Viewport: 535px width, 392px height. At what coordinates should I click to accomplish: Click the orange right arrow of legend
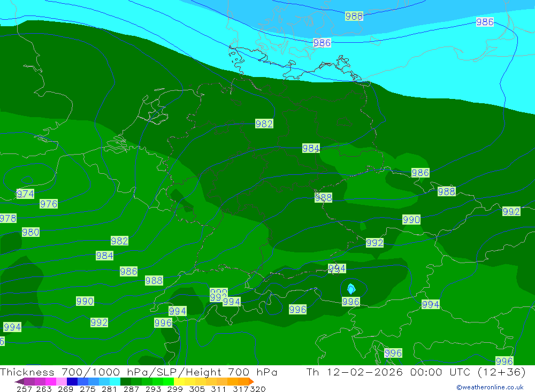pos(251,381)
